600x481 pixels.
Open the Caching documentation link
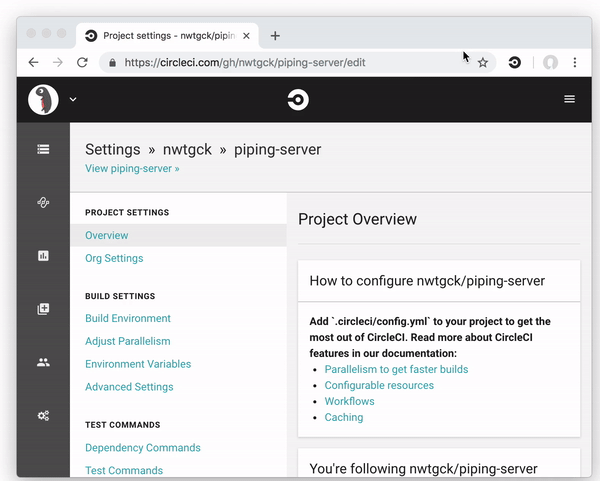point(344,417)
